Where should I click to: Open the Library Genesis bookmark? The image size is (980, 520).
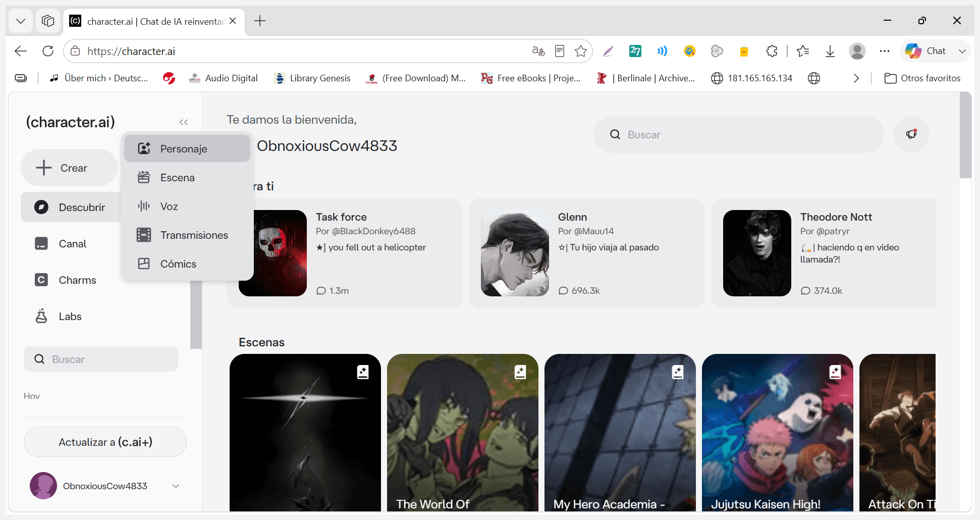tap(312, 78)
